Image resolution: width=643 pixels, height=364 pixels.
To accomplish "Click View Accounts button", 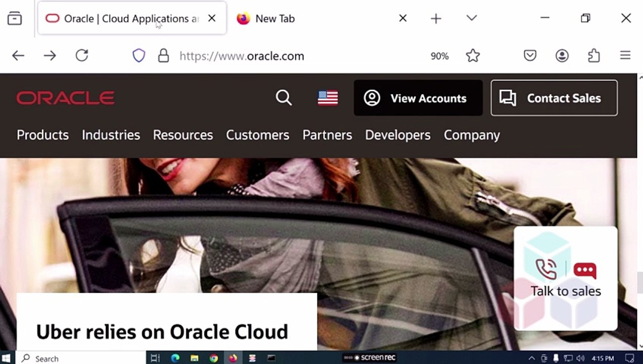I will (418, 98).
